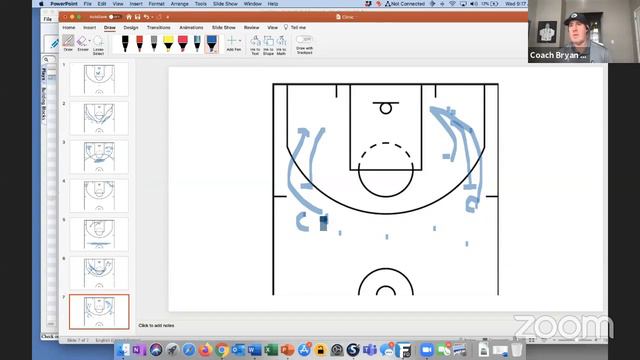Open App Store from the dock
This screenshot has width=640, height=360.
304,350
